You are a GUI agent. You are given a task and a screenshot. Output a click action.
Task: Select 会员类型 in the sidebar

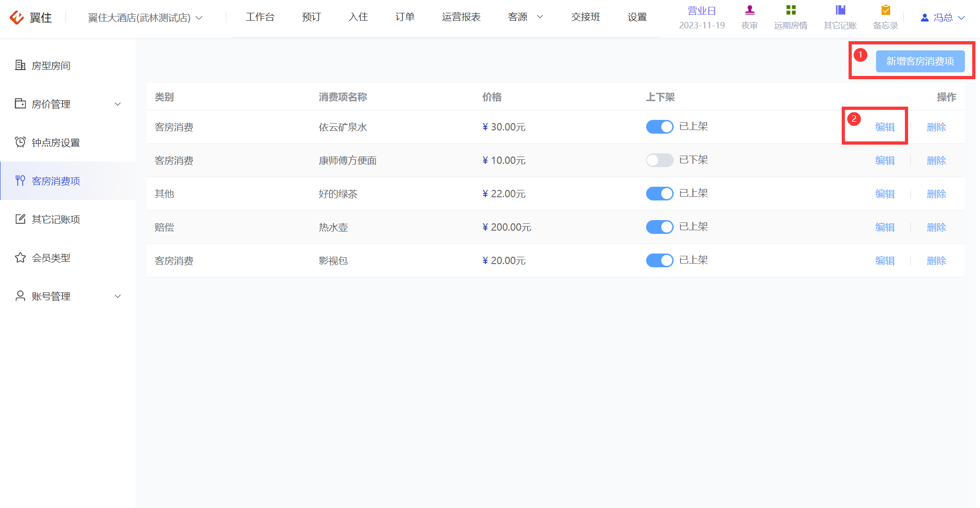click(x=68, y=258)
